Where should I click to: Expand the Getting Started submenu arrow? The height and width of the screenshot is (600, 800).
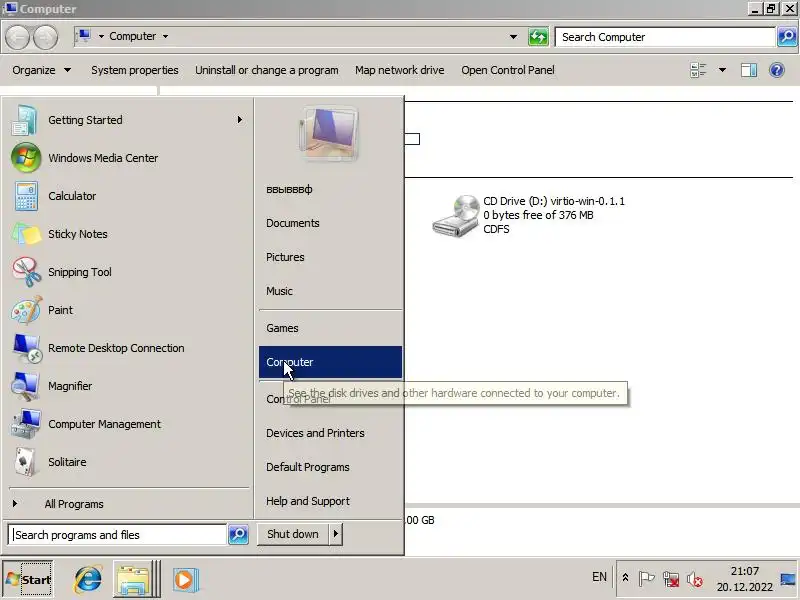pos(239,119)
